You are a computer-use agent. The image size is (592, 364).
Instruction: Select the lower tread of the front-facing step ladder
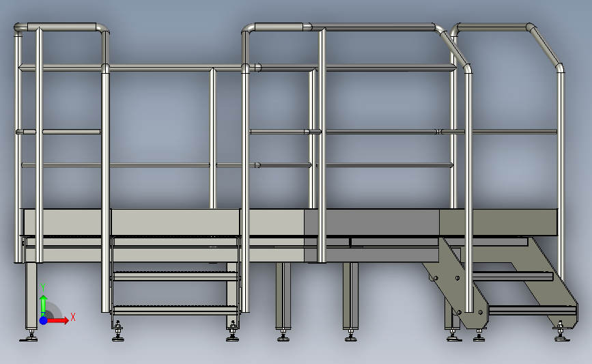(175, 310)
